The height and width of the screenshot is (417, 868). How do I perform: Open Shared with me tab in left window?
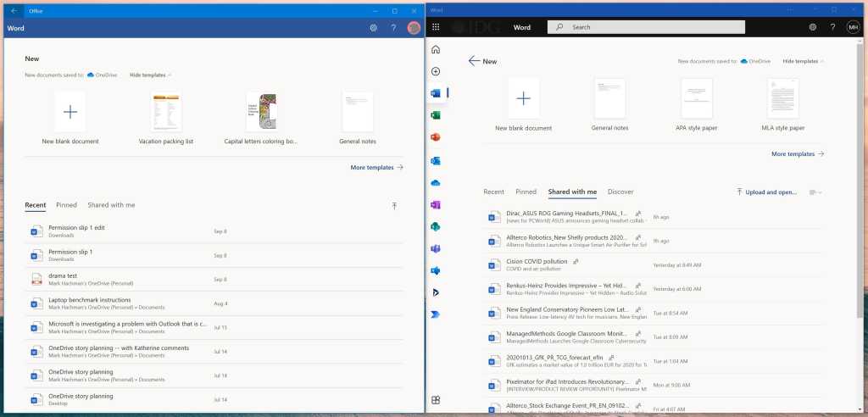point(111,205)
